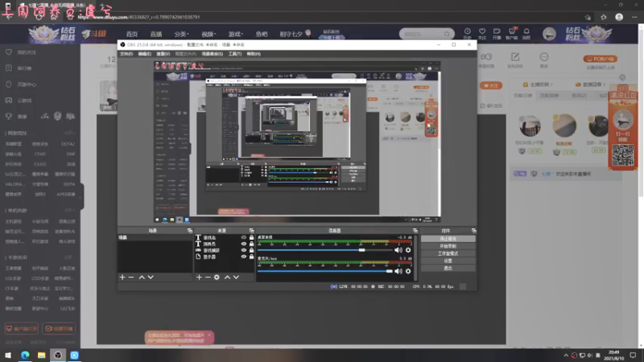
Task: Show hidden tray icons chevron on taskbar
Action: [x=566, y=356]
